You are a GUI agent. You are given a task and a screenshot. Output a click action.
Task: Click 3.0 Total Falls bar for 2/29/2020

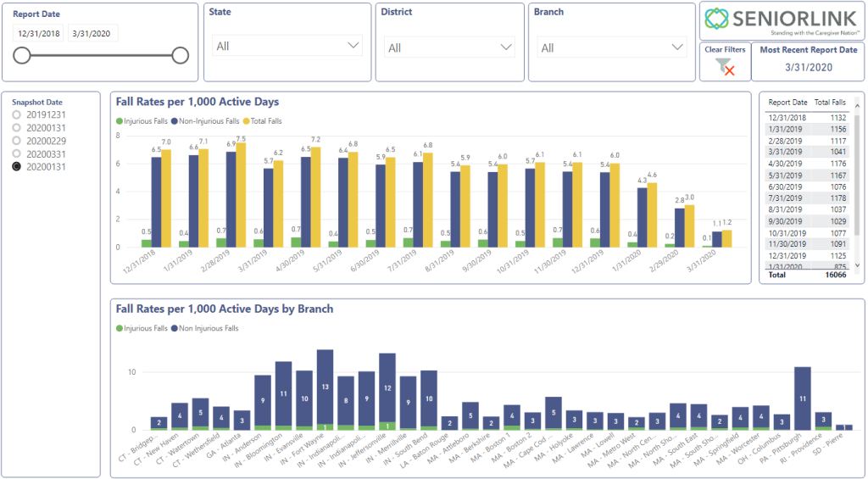(689, 226)
